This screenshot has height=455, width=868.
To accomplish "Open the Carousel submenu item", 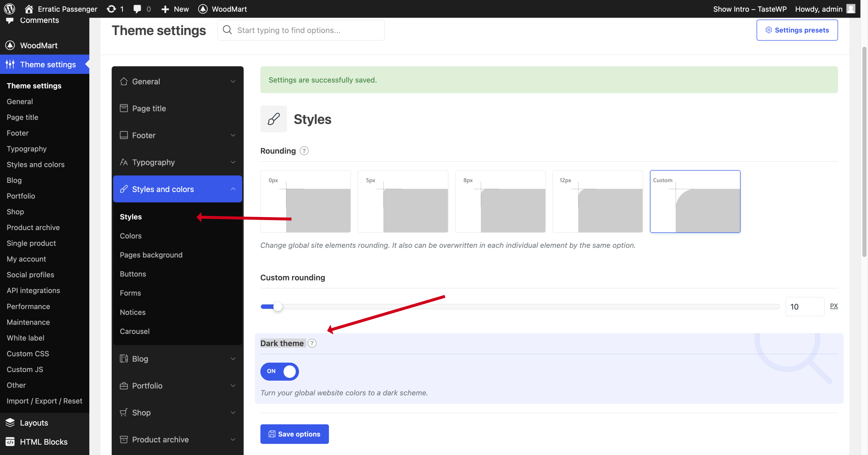I will pos(135,331).
